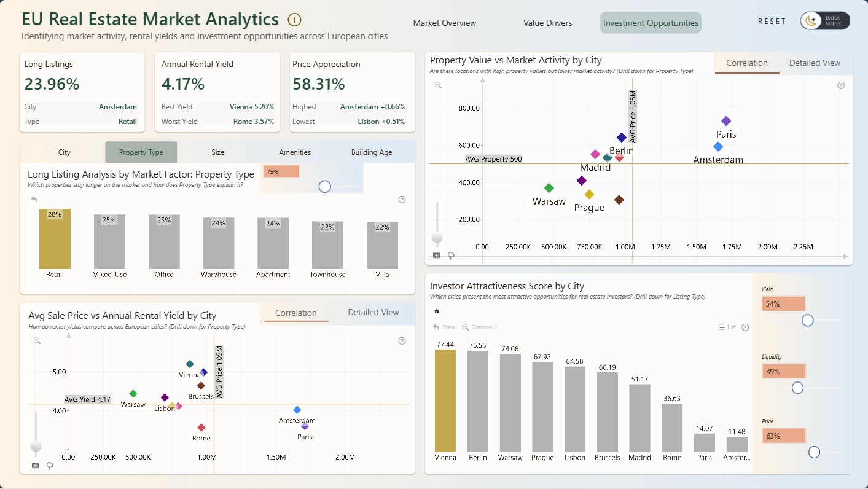Click help icon on Long Listing Analysis chart
The image size is (868, 489).
pos(402,200)
